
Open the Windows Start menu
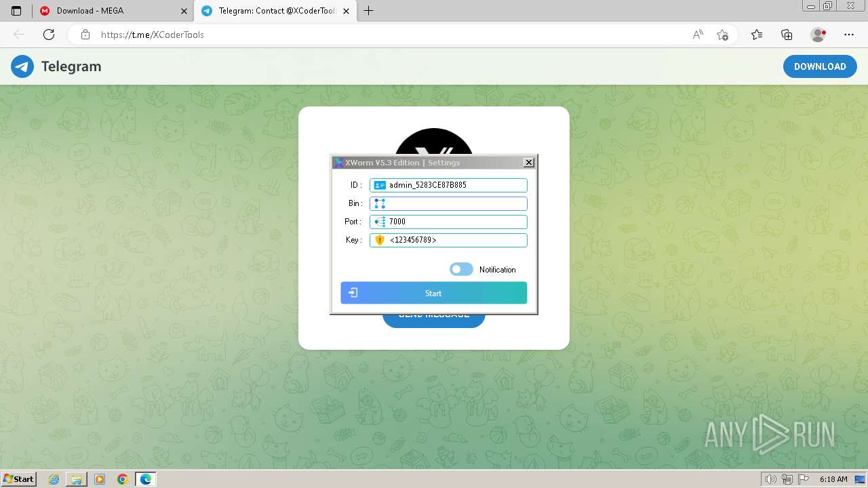(18, 479)
